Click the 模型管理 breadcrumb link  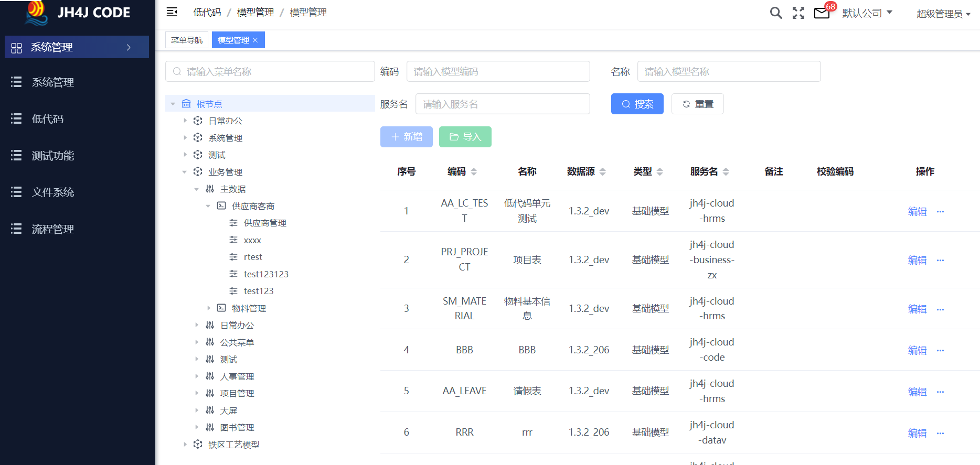tap(255, 12)
